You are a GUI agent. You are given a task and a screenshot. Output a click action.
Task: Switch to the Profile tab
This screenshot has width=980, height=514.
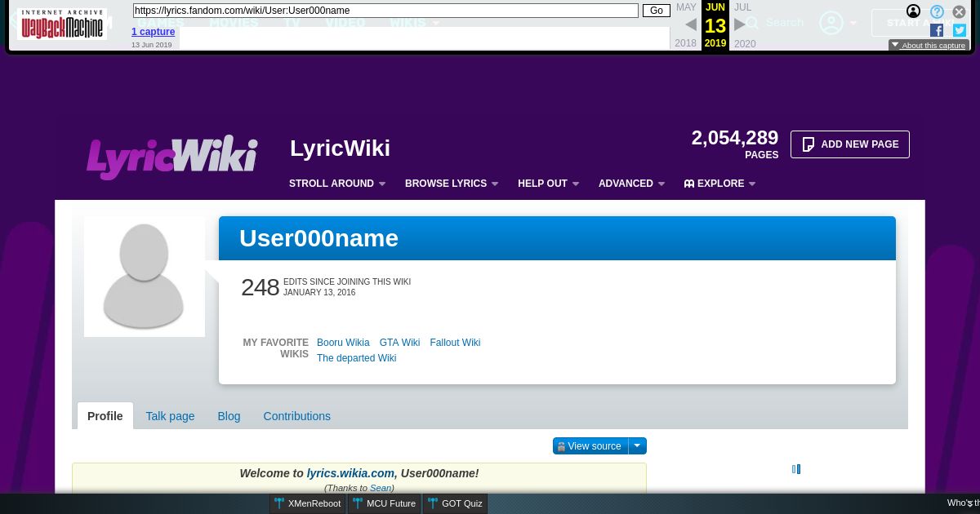tap(105, 416)
